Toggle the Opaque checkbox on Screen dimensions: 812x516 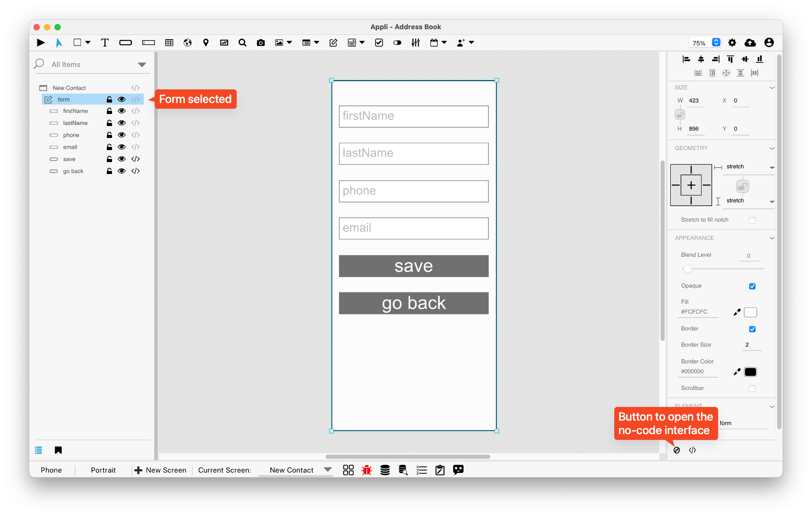(752, 286)
